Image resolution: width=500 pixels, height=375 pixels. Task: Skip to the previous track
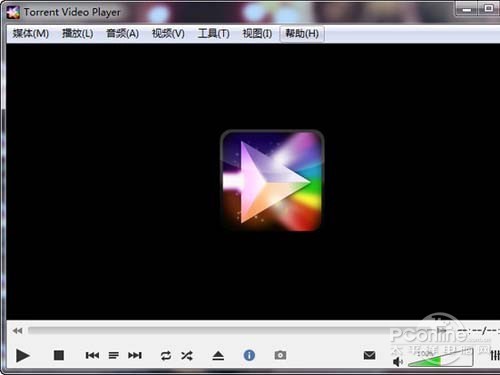point(92,355)
